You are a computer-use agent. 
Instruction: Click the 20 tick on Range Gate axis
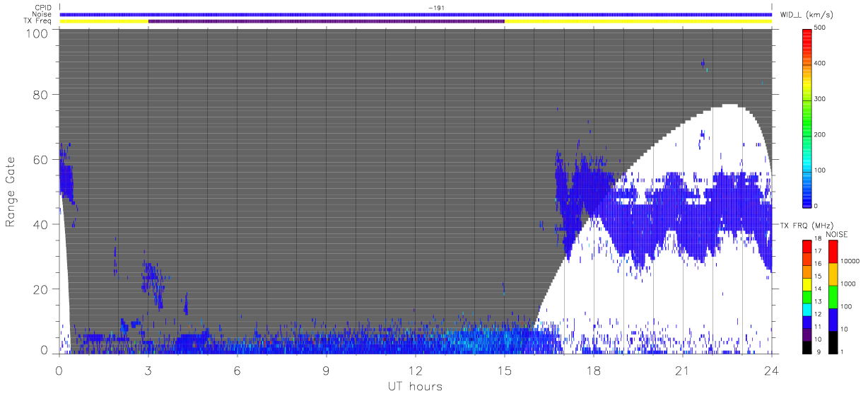click(42, 289)
